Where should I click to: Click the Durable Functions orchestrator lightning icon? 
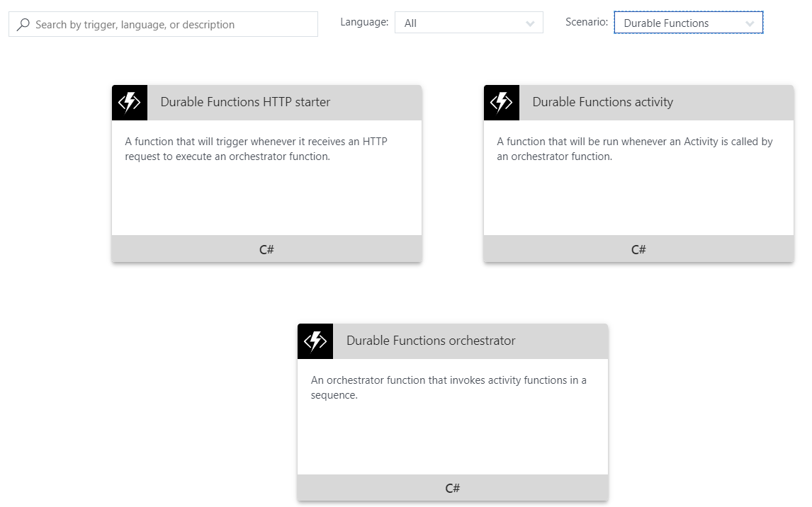pyautogui.click(x=315, y=341)
